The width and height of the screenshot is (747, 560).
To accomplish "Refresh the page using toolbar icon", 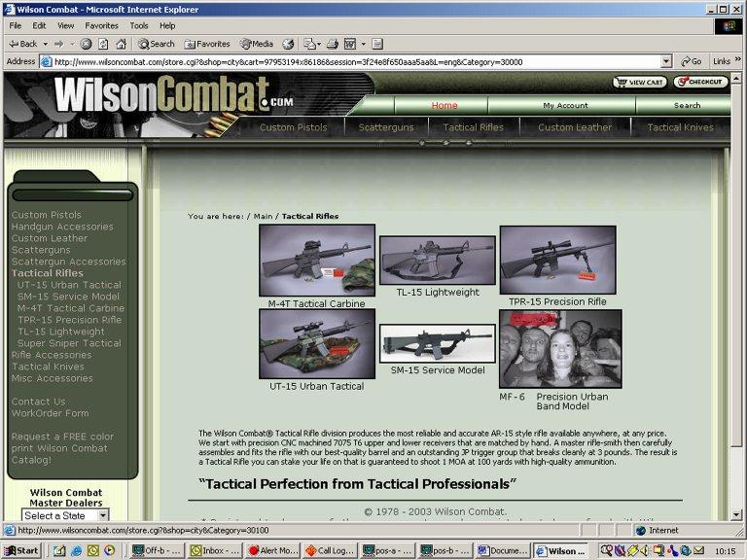I will pyautogui.click(x=103, y=44).
